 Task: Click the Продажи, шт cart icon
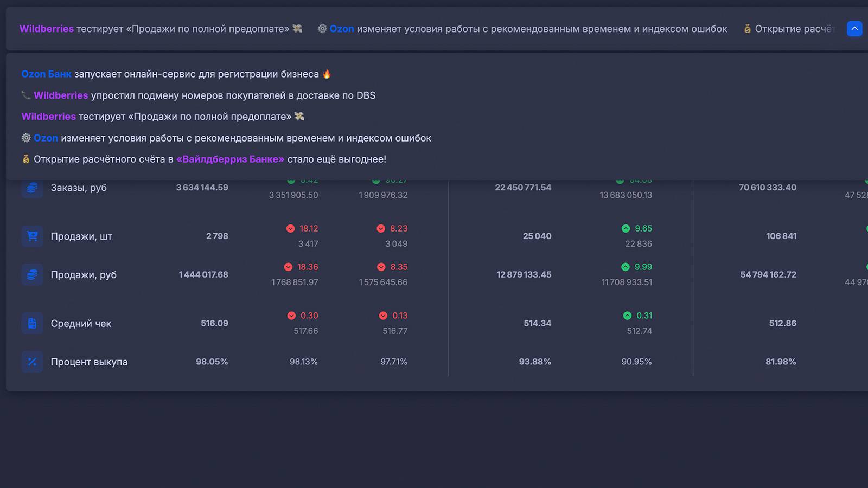click(32, 236)
